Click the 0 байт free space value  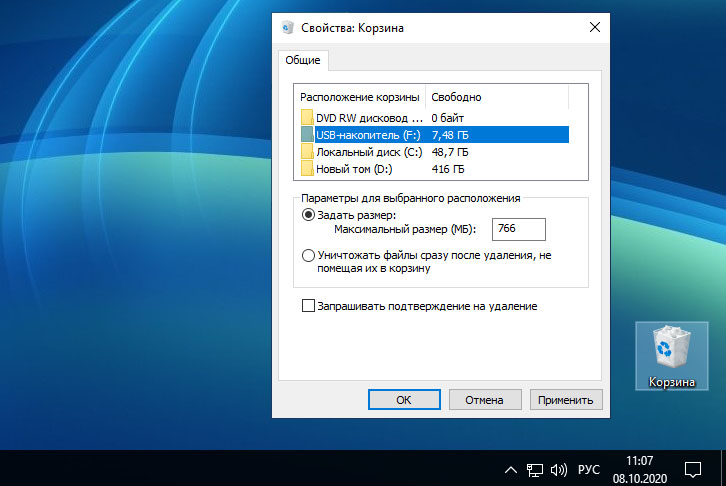(448, 118)
